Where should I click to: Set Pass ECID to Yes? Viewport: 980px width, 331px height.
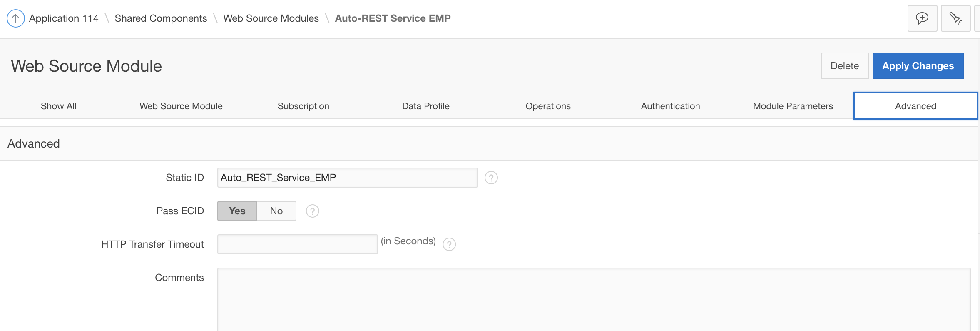[x=237, y=211]
